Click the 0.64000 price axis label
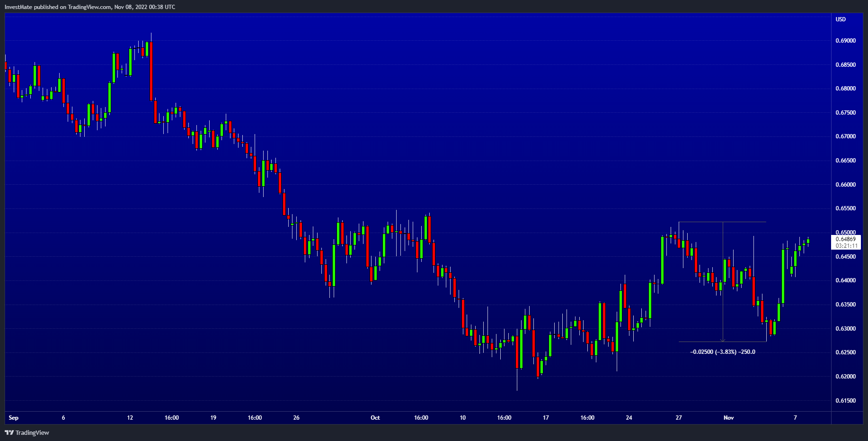The image size is (868, 441). pyautogui.click(x=846, y=280)
